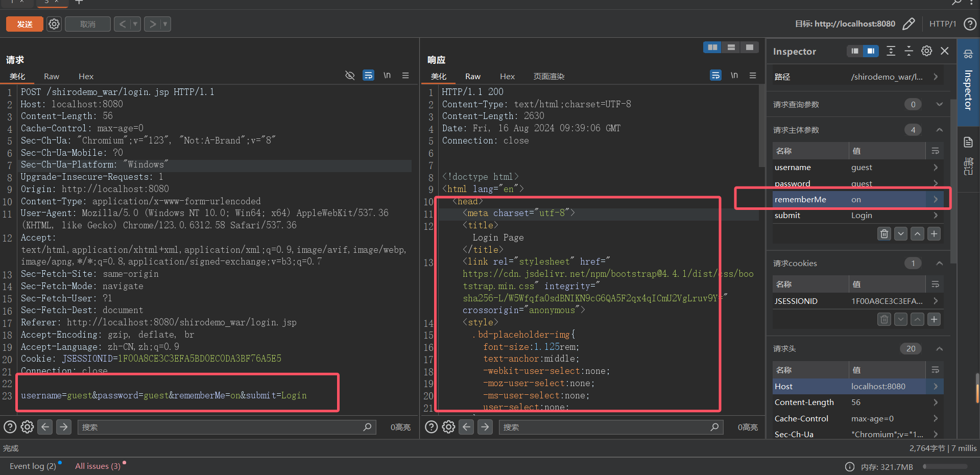Open request search settings gear
This screenshot has width=980, height=475.
click(x=27, y=427)
